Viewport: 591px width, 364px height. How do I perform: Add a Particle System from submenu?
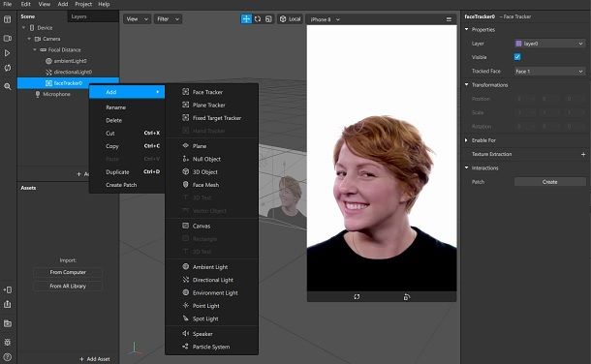212,347
